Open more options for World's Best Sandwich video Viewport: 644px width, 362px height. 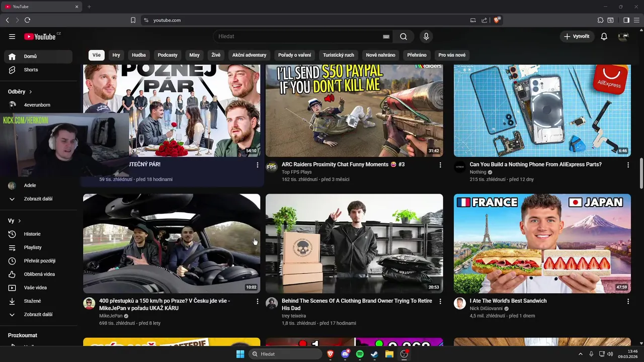628,302
